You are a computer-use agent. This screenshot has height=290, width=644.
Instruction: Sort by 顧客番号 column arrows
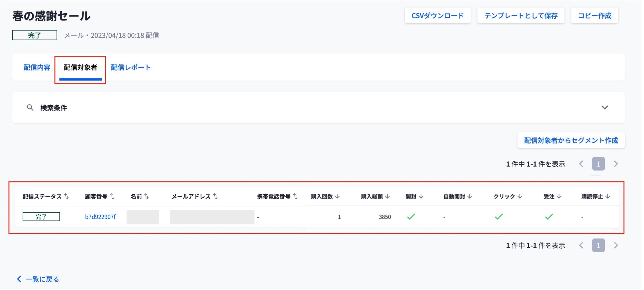[112, 196]
